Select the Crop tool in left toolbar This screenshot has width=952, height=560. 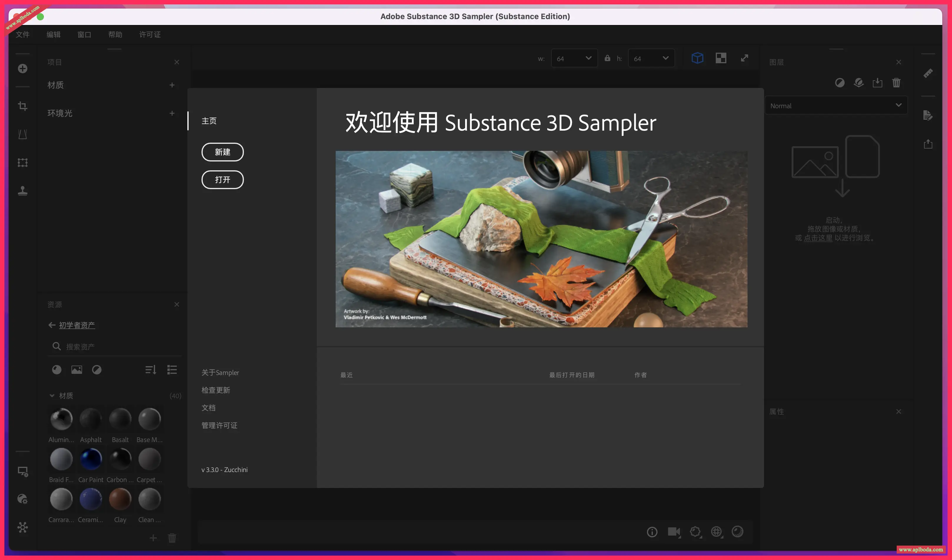23,106
